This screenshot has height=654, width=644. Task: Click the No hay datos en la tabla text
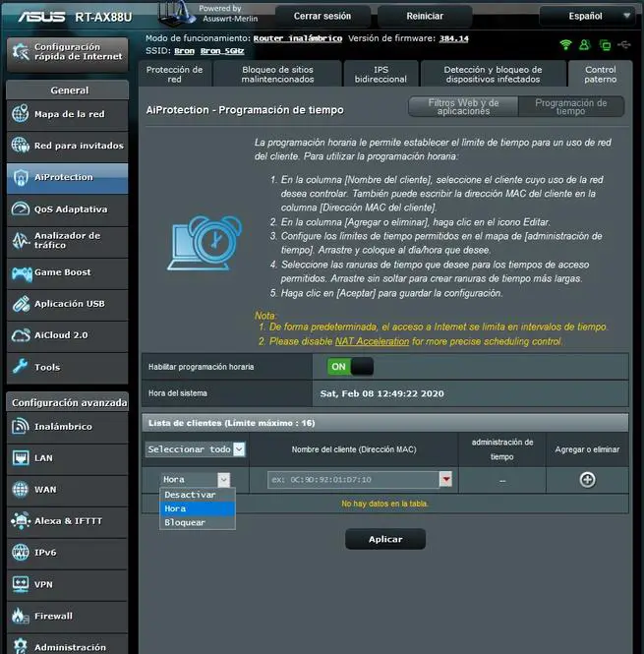384,504
